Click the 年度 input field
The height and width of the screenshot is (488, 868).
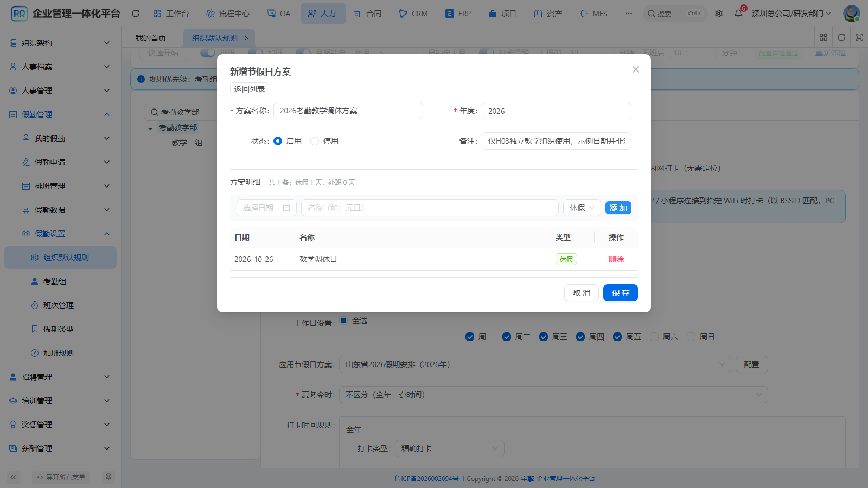[557, 111]
